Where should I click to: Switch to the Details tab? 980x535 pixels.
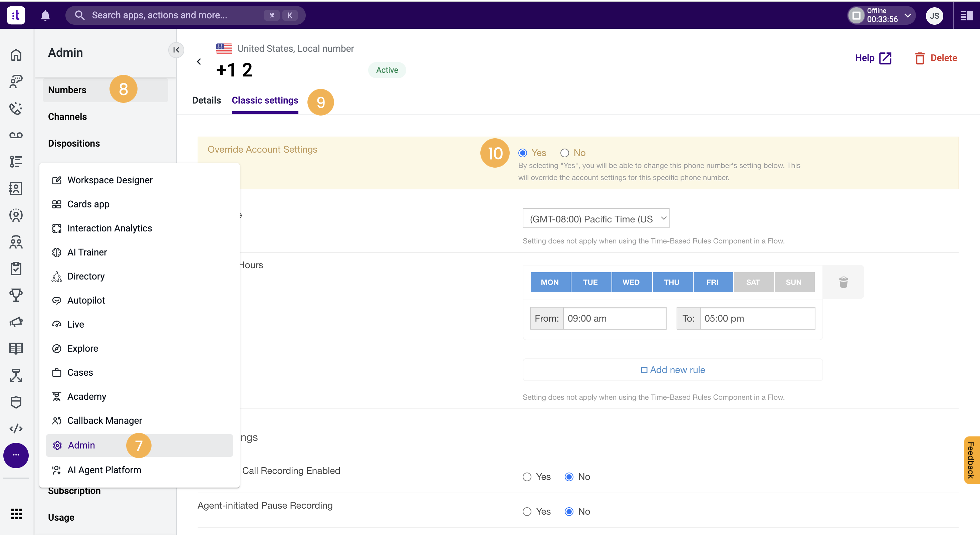pos(207,100)
